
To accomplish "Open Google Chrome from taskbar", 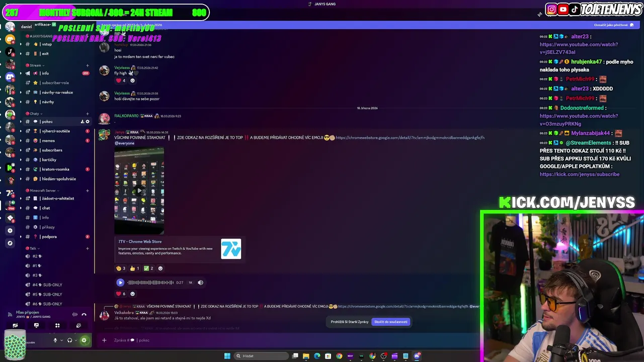I will click(339, 356).
